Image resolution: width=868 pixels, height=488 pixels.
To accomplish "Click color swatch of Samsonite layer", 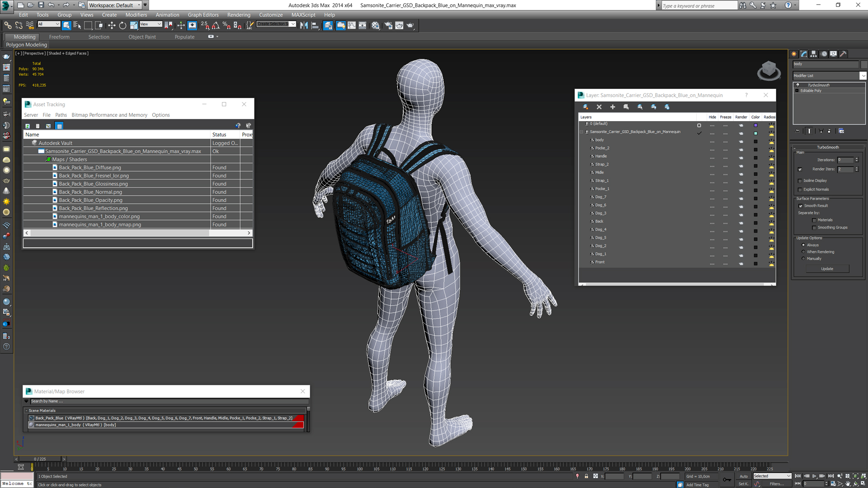I will [755, 133].
